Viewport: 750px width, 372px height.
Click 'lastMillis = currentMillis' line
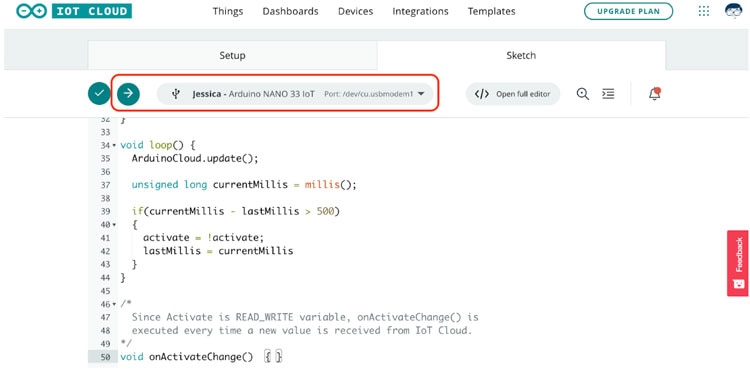click(218, 251)
